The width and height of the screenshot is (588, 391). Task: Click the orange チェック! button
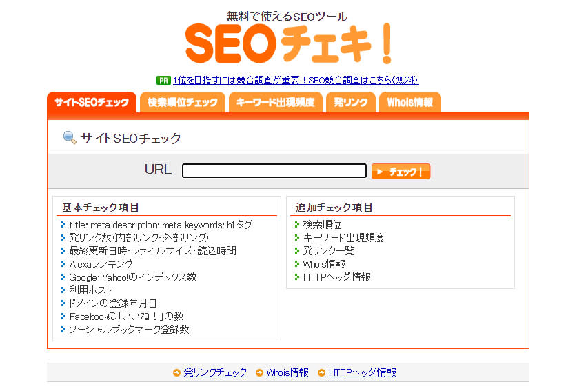coord(401,172)
